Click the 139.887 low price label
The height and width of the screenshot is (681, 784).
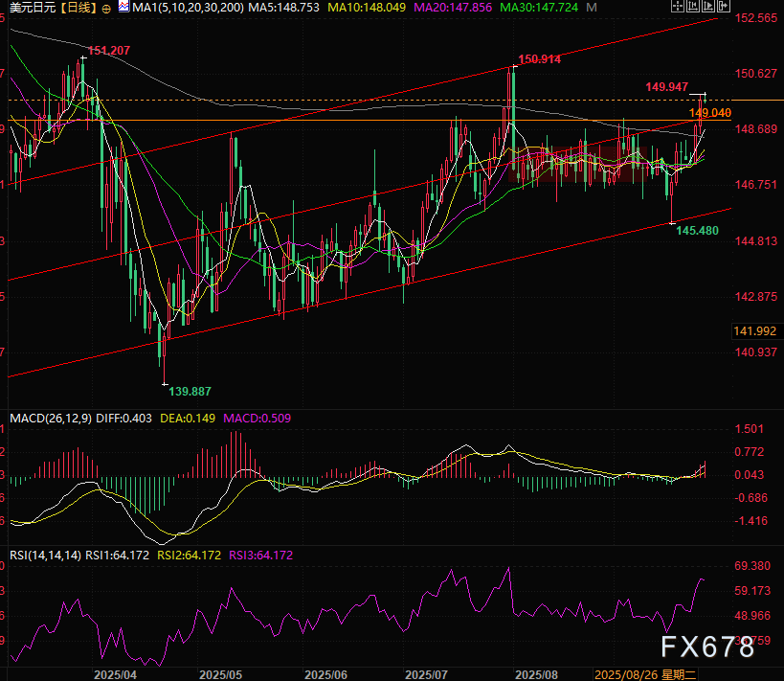[190, 391]
